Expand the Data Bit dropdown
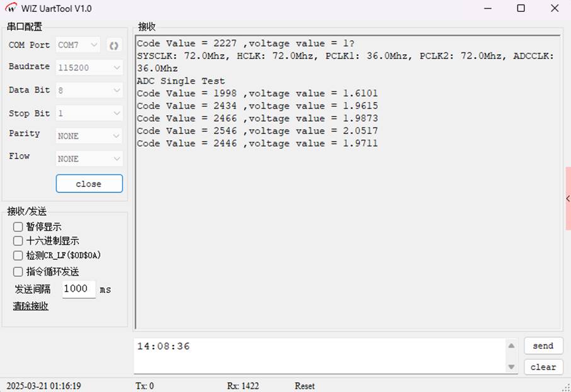The image size is (571, 392). pos(89,90)
